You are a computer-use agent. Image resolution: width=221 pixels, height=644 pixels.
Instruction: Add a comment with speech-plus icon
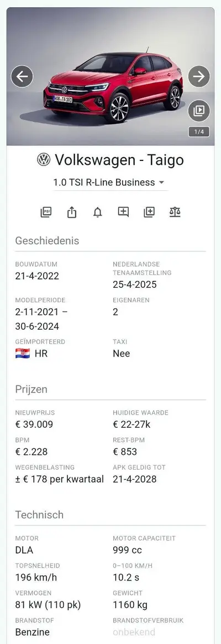point(123,212)
